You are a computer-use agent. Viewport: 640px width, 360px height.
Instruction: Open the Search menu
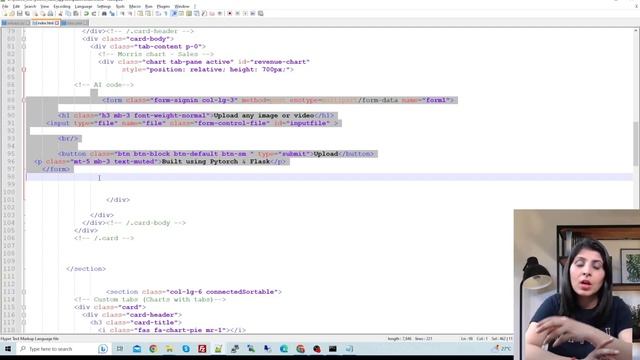(x=30, y=7)
